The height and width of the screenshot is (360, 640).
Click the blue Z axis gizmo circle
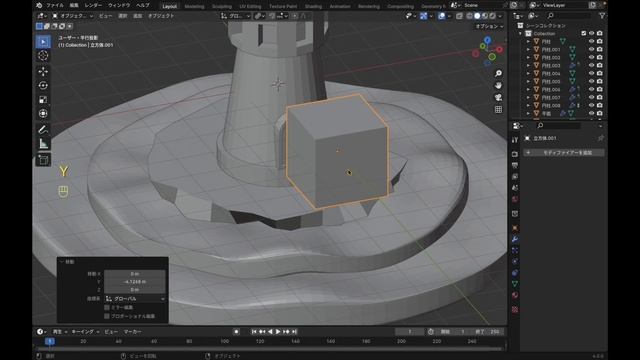tap(487, 40)
